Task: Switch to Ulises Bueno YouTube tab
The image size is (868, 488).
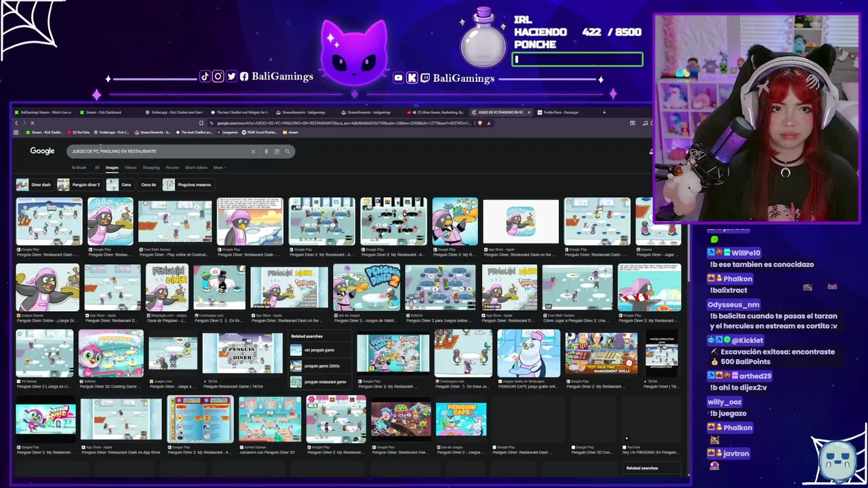Action: pos(435,112)
